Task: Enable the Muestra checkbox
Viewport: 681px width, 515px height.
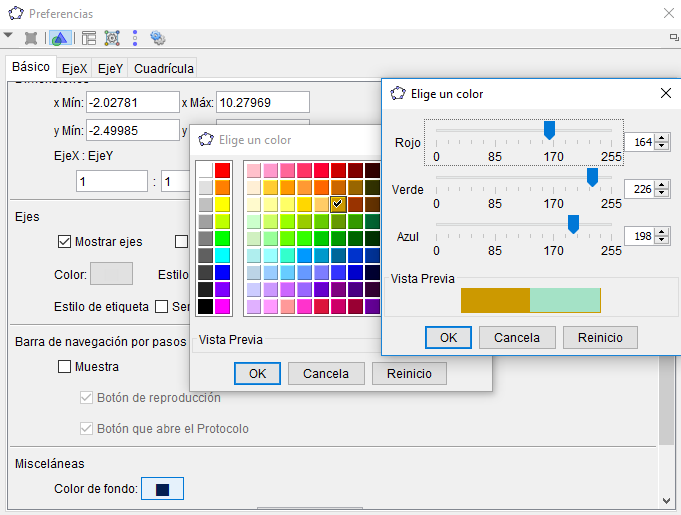Action: pos(64,366)
